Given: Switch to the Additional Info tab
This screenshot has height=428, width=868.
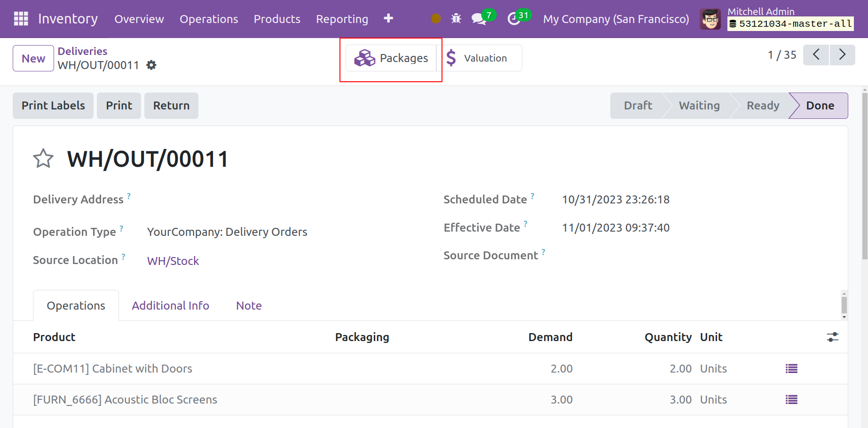Looking at the screenshot, I should 170,306.
